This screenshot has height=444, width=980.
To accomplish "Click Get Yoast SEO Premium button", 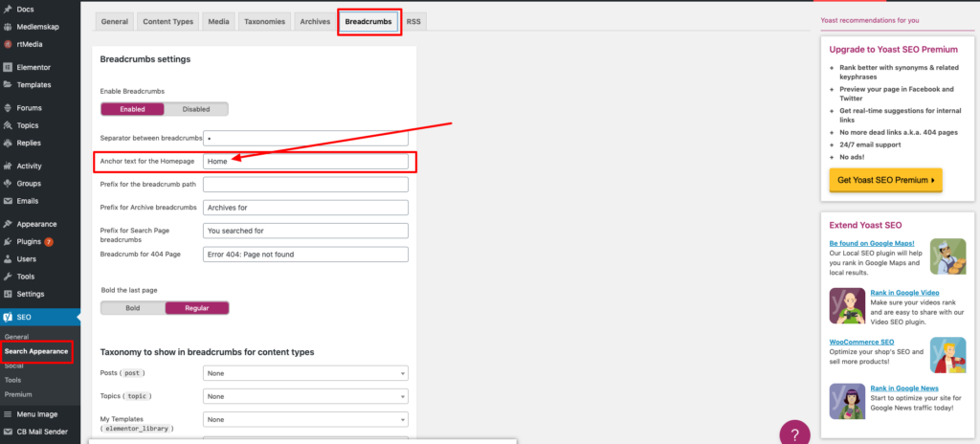I will point(885,180).
